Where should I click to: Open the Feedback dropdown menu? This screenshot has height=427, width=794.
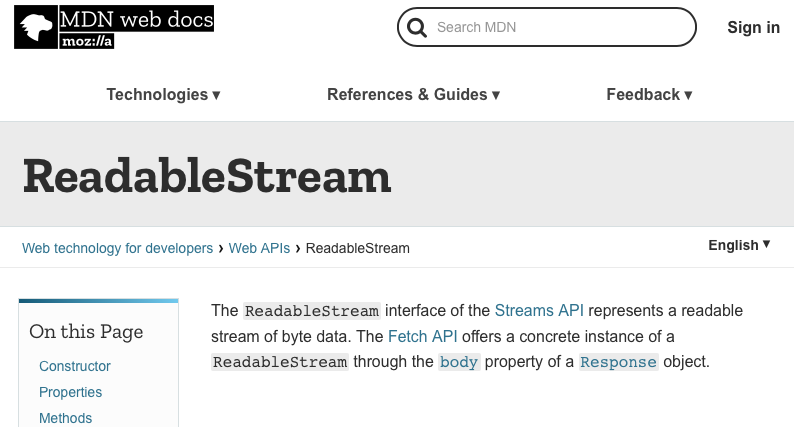(649, 94)
